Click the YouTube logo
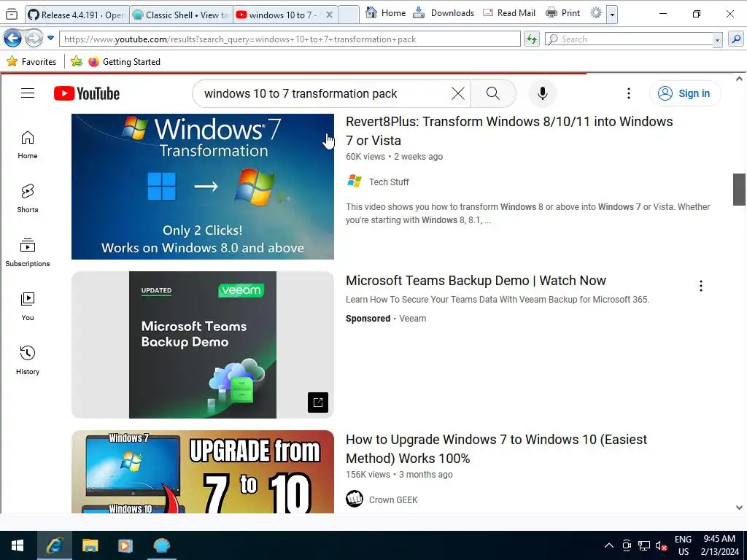The height and width of the screenshot is (560, 747). (x=87, y=93)
